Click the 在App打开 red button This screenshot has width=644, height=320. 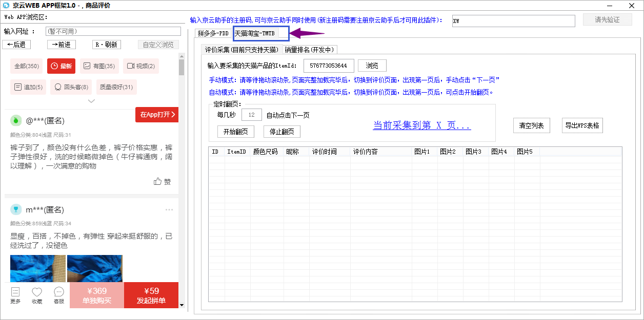[x=157, y=115]
